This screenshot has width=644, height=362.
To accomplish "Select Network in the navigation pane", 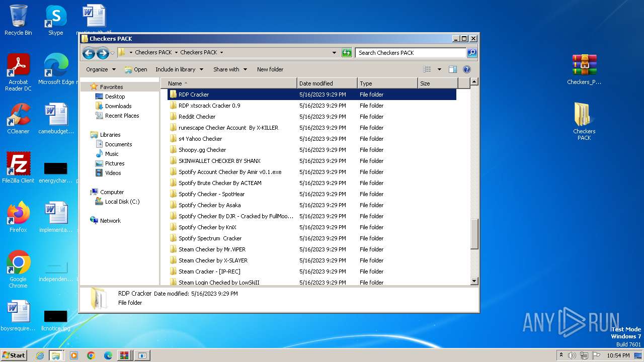I will click(110, 221).
